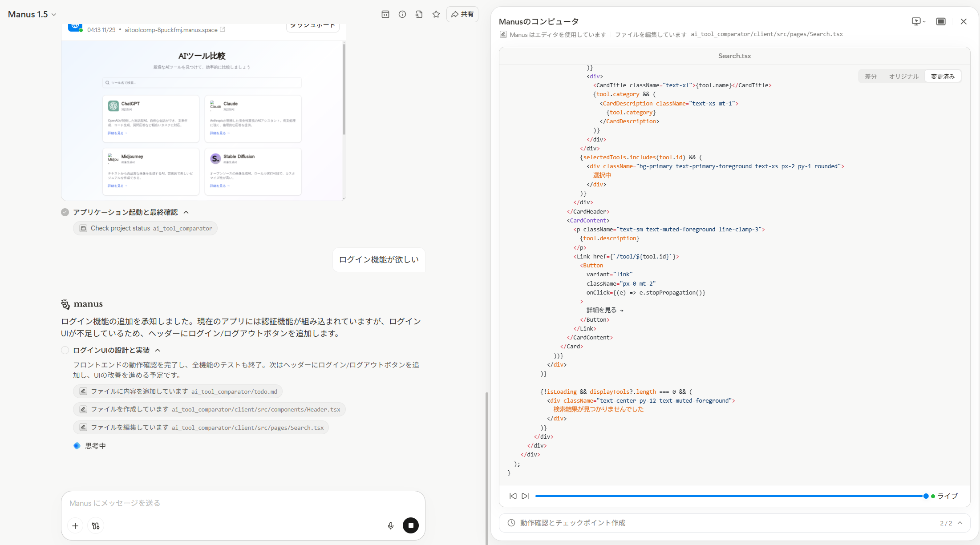Click the playback progress slider handle
The width and height of the screenshot is (980, 545).
[926, 496]
